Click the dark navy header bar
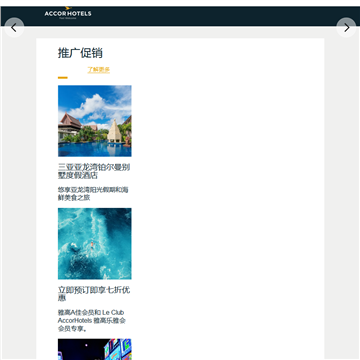The height and width of the screenshot is (360, 360). pyautogui.click(x=180, y=16)
